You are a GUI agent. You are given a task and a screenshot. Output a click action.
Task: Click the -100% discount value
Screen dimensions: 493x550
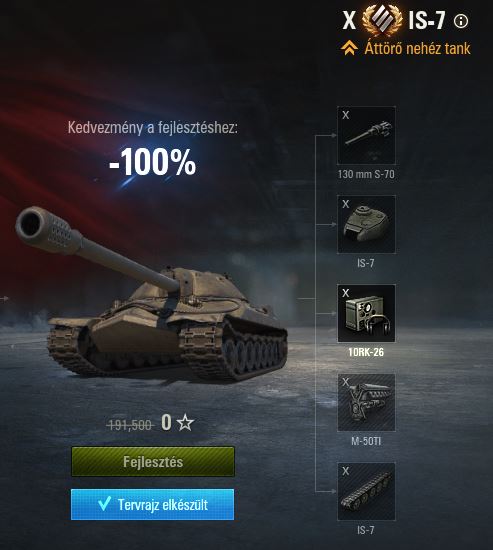click(x=152, y=162)
